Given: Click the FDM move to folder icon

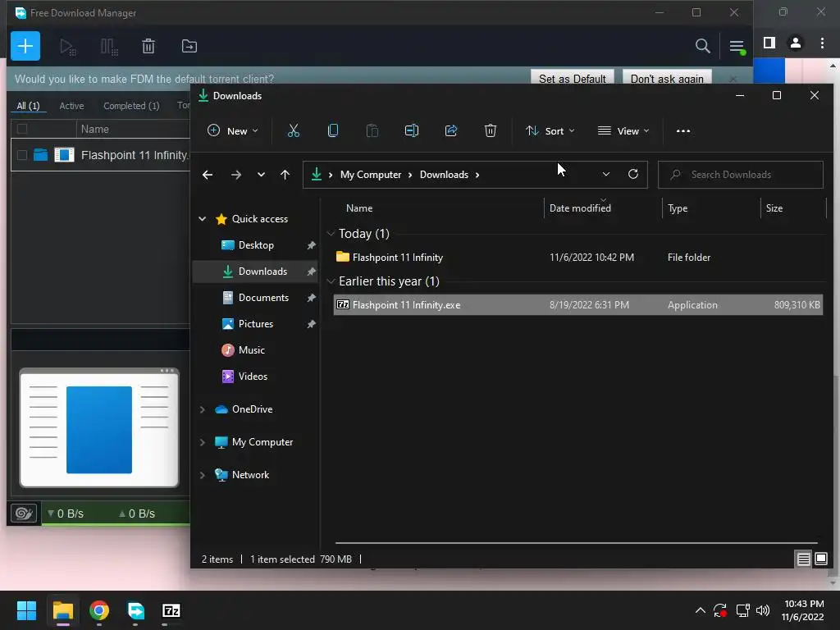Looking at the screenshot, I should pyautogui.click(x=189, y=46).
